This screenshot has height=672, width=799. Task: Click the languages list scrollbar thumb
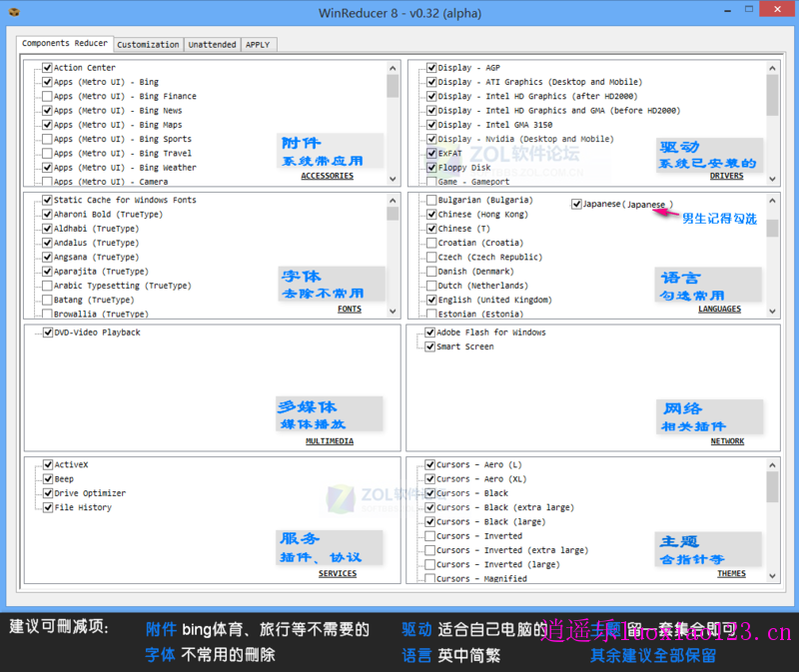pyautogui.click(x=772, y=229)
